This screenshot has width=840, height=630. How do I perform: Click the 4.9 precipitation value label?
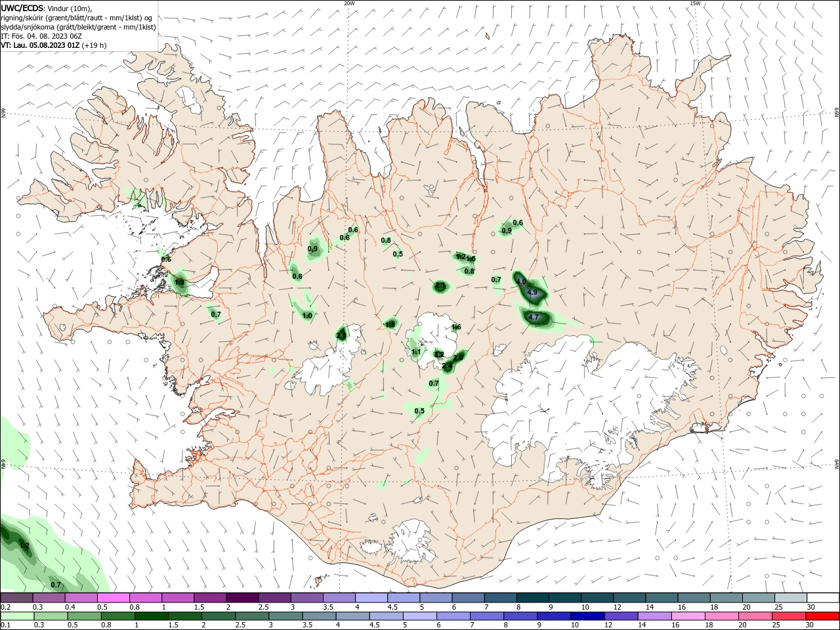[532, 292]
